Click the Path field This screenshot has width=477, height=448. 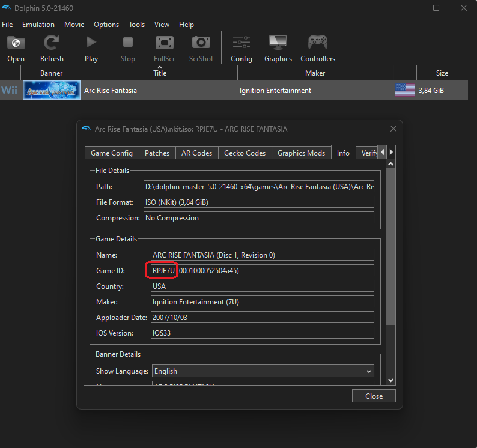(259, 186)
